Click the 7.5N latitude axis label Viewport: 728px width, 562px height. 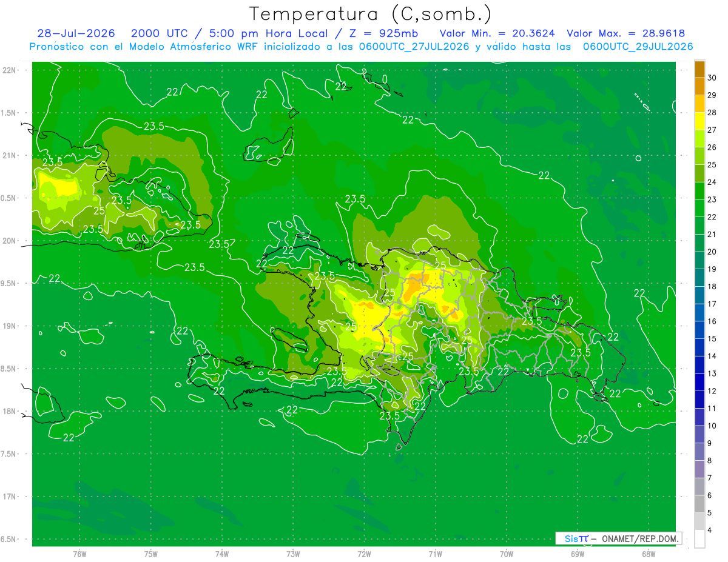[9, 454]
